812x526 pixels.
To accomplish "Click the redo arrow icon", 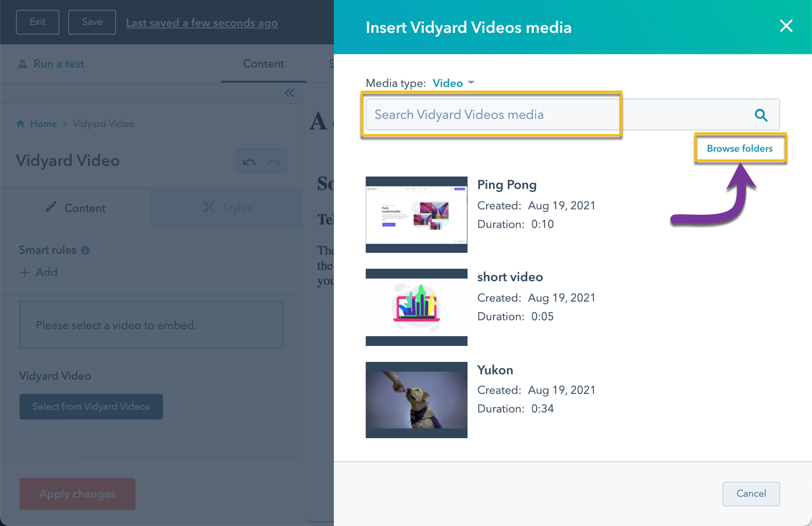I will pyautogui.click(x=274, y=161).
